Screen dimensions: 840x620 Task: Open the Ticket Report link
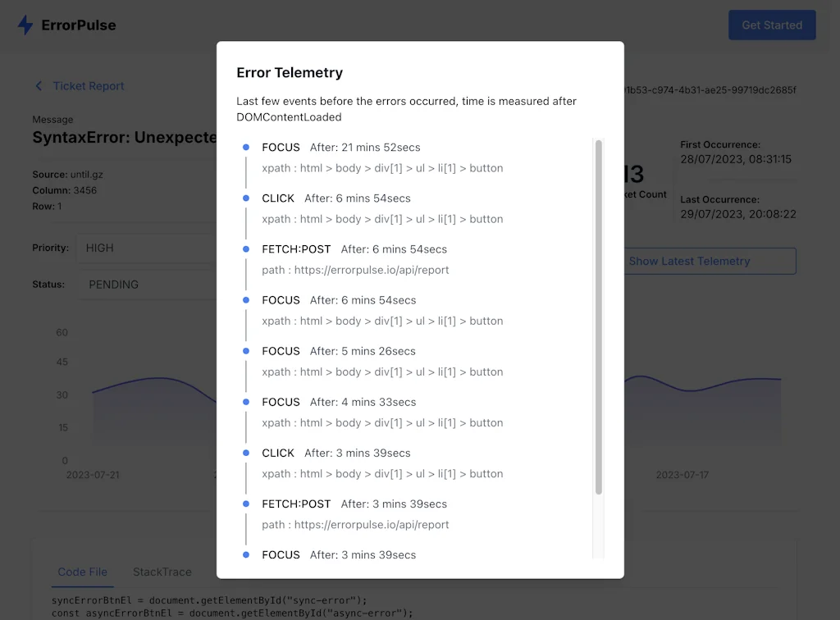click(89, 86)
